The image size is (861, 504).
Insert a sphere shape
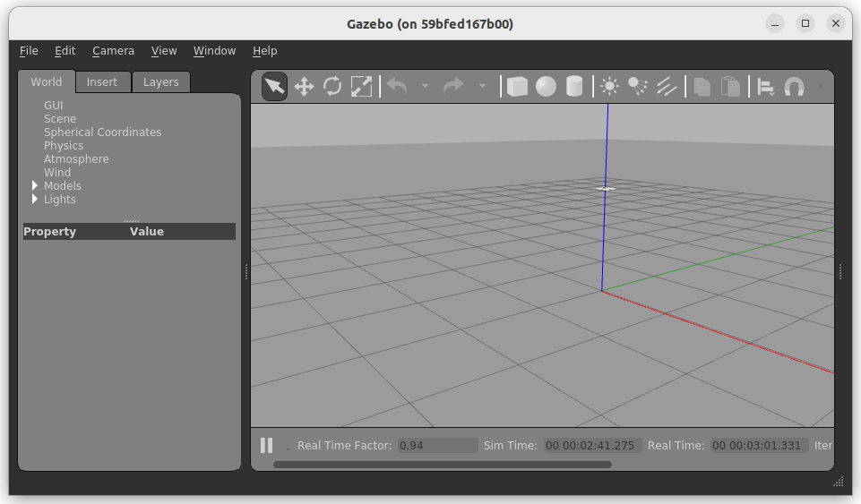pyautogui.click(x=546, y=87)
